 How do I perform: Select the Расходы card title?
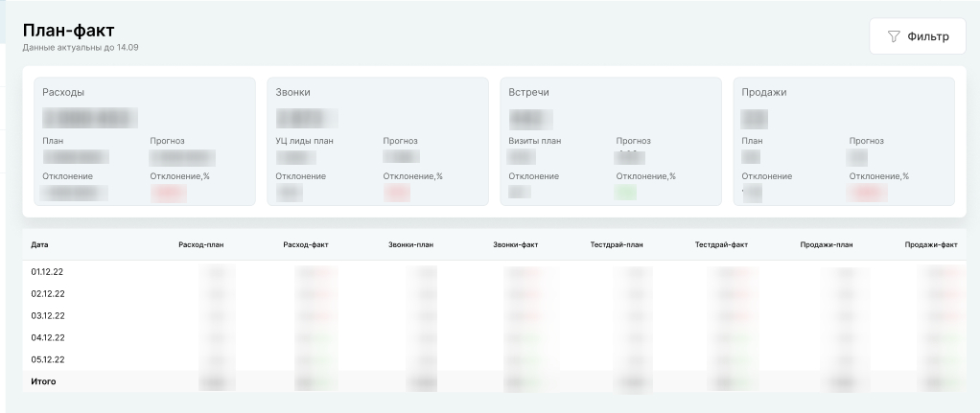click(63, 92)
